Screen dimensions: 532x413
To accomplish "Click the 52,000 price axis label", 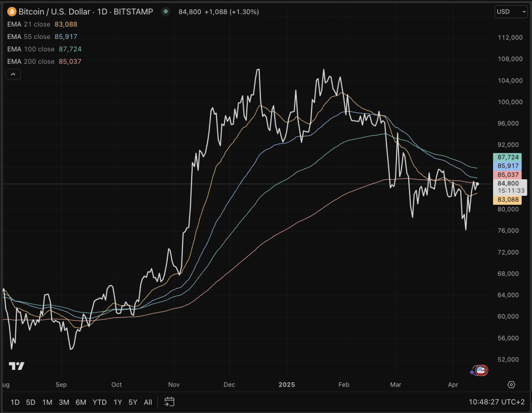I will (508, 359).
